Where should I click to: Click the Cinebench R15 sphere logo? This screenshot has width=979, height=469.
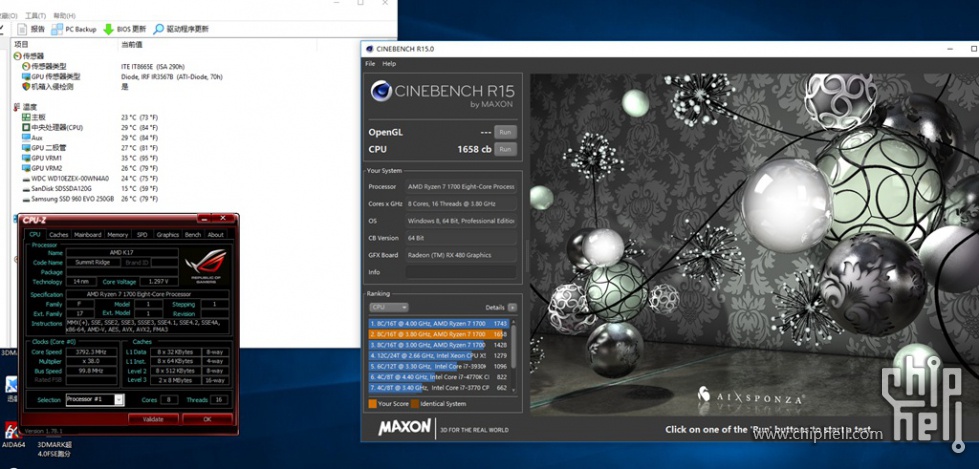point(381,91)
